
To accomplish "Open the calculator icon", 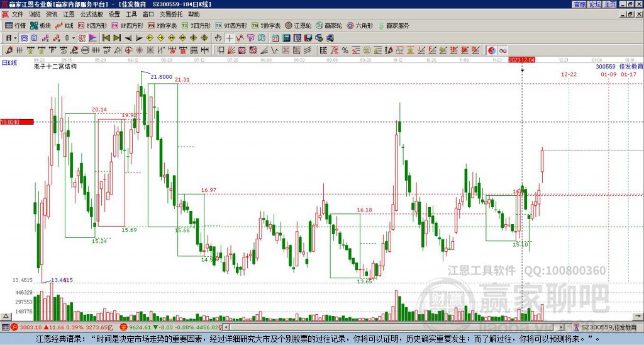I will pos(286,38).
